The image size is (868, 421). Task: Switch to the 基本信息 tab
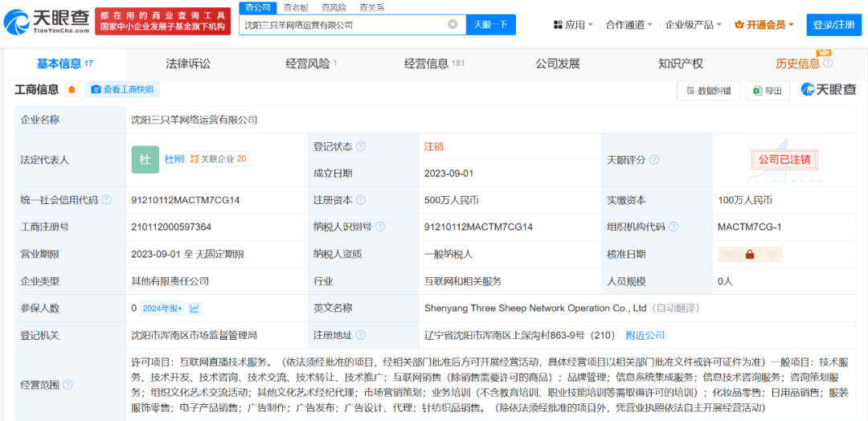[x=65, y=63]
